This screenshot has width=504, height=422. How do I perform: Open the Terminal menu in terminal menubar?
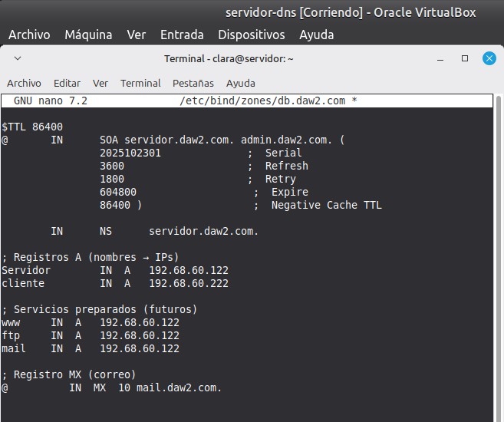140,83
